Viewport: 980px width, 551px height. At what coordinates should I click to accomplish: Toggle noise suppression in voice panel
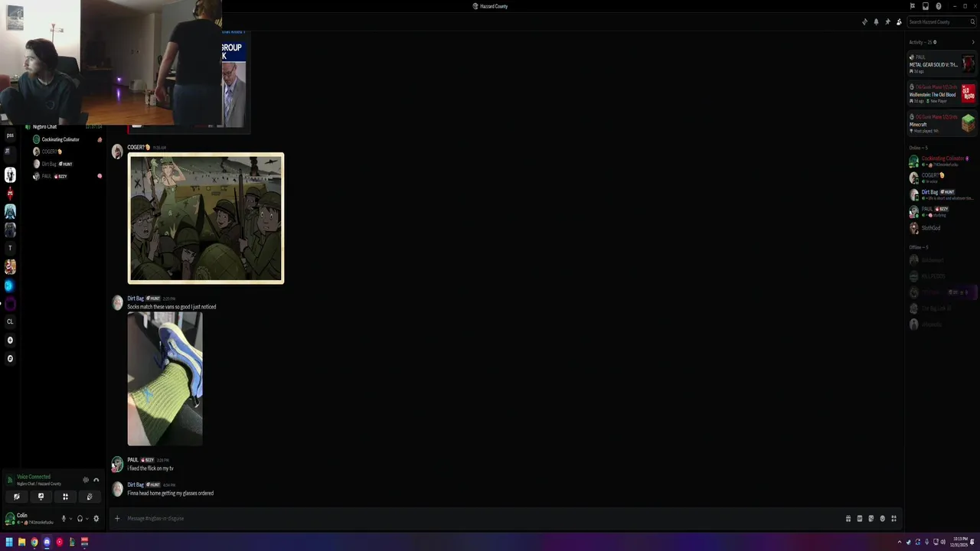pos(86,480)
